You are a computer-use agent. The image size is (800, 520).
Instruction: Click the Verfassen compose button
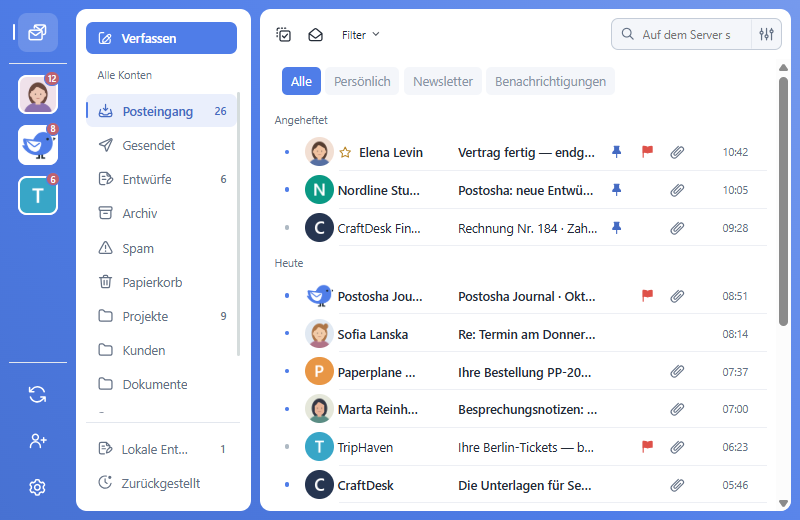(x=161, y=38)
